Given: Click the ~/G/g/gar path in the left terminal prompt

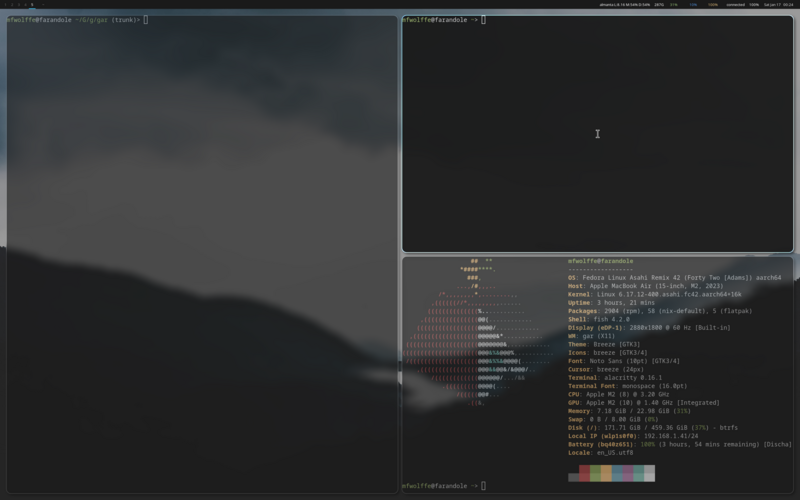Looking at the screenshot, I should [x=91, y=20].
